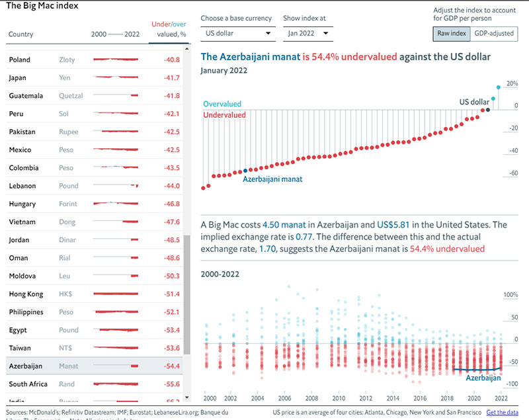The image size is (529, 420).
Task: Click the Country column header
Action: [21, 34]
